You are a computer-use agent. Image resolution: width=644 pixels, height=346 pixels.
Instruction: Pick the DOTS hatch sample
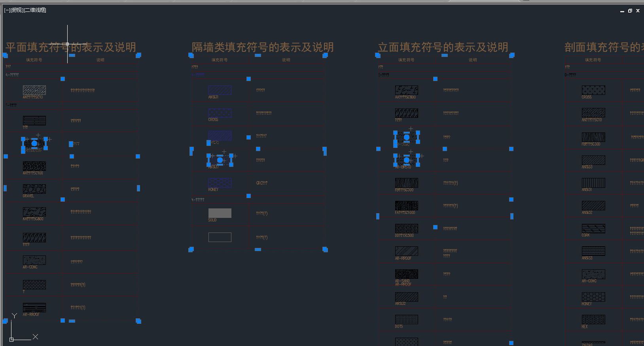tap(407, 320)
